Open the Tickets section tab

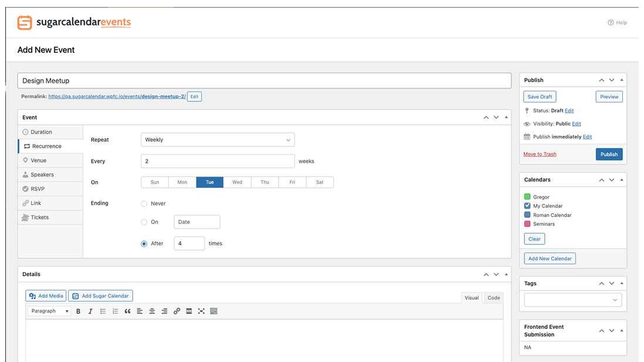click(40, 217)
